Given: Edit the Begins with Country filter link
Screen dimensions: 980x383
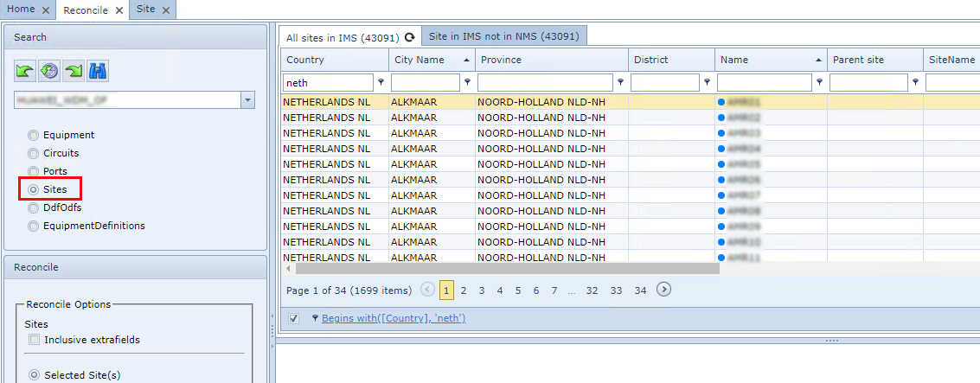Looking at the screenshot, I should [x=394, y=318].
